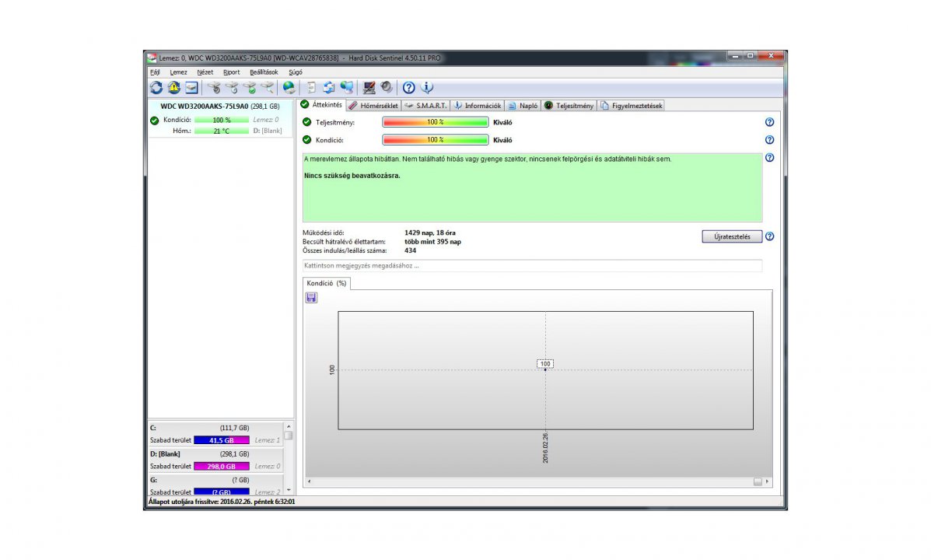The image size is (931, 560).
Task: Click the graph scroll right arrow
Action: 767,481
